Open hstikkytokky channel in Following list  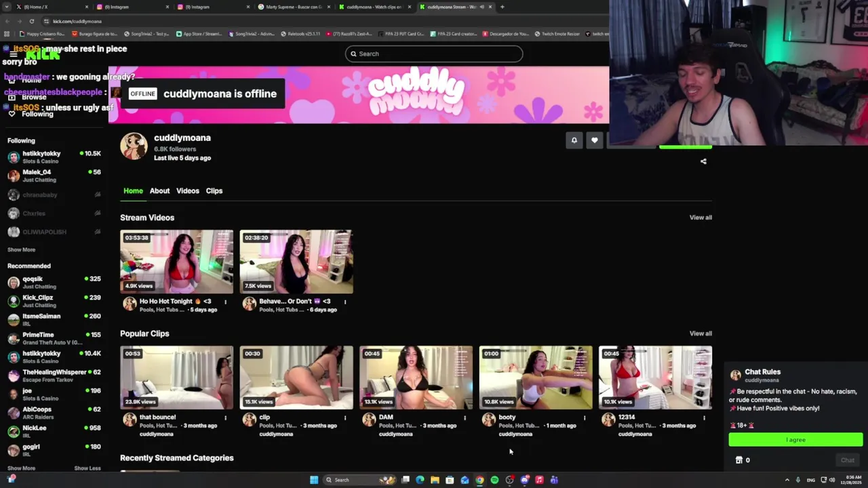tap(54, 157)
